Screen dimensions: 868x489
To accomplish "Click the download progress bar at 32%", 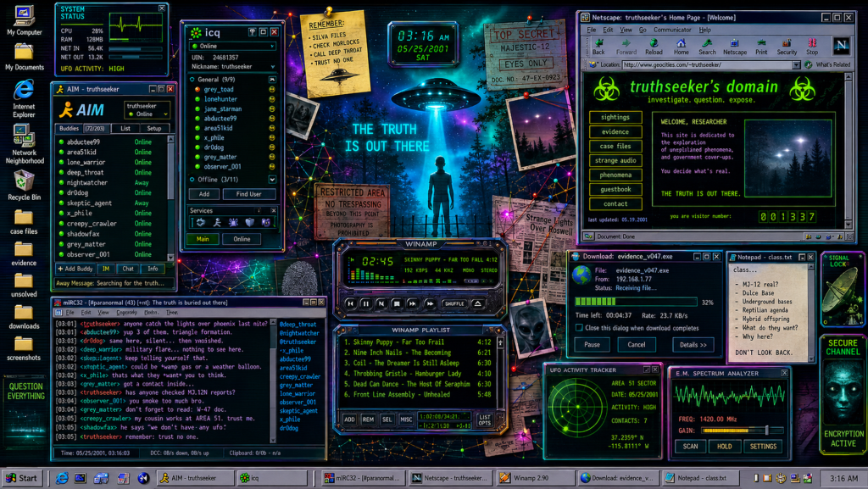I will coord(636,302).
